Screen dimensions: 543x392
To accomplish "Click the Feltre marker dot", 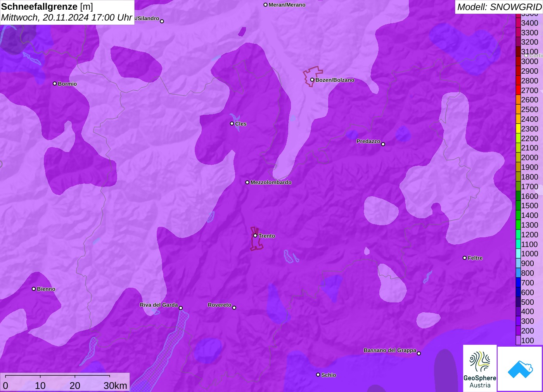I will click(465, 258).
